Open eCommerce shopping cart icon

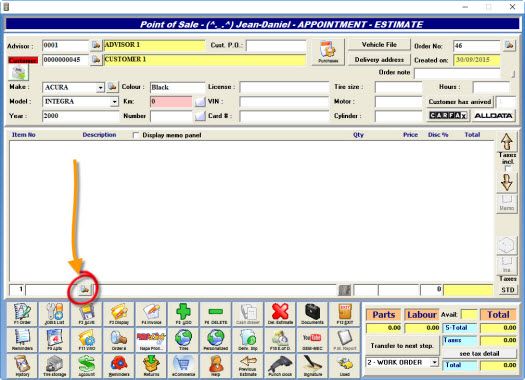coord(183,366)
